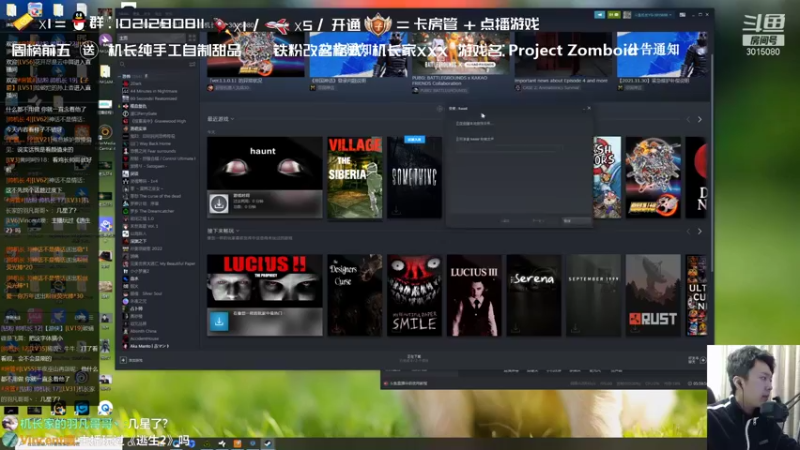This screenshot has height=450, width=800.
Task: Select Way Back Home in the game list
Action: point(148,143)
